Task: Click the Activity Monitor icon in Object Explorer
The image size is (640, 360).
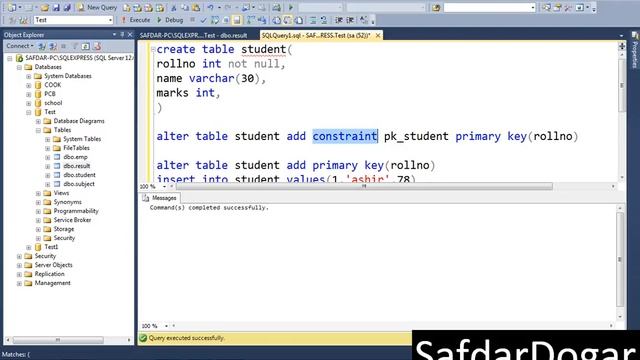Action: [97, 46]
